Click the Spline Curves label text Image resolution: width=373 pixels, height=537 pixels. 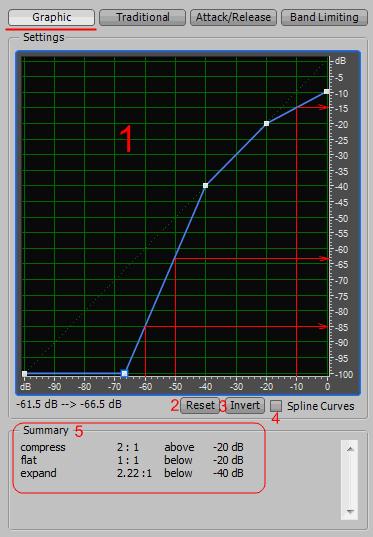click(x=321, y=406)
